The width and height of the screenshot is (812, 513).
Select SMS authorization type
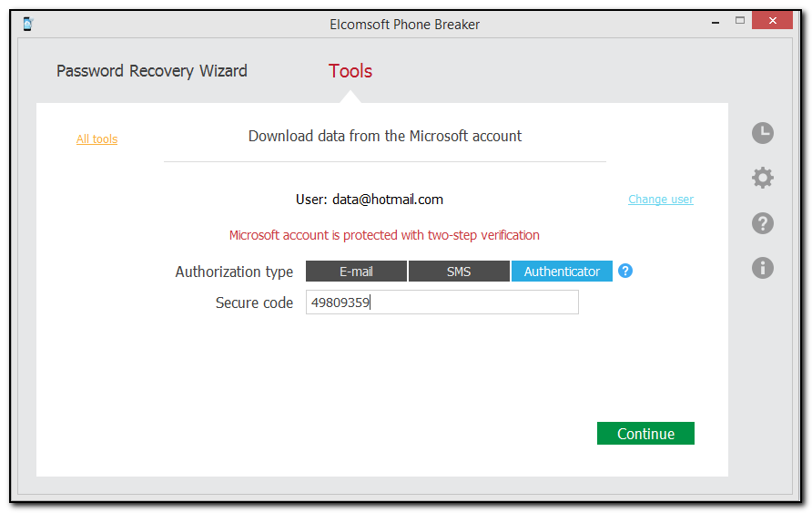tap(459, 271)
